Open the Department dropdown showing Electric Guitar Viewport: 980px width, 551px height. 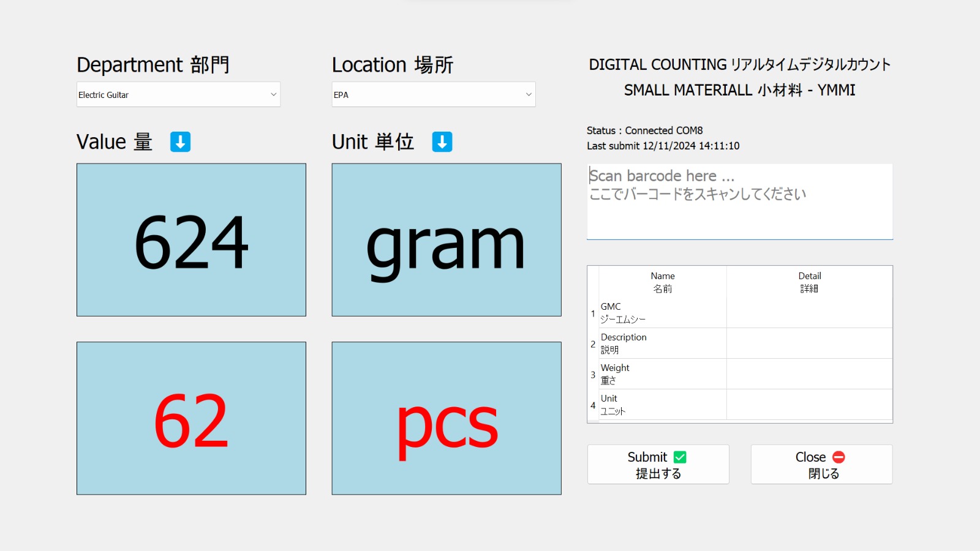(x=178, y=95)
